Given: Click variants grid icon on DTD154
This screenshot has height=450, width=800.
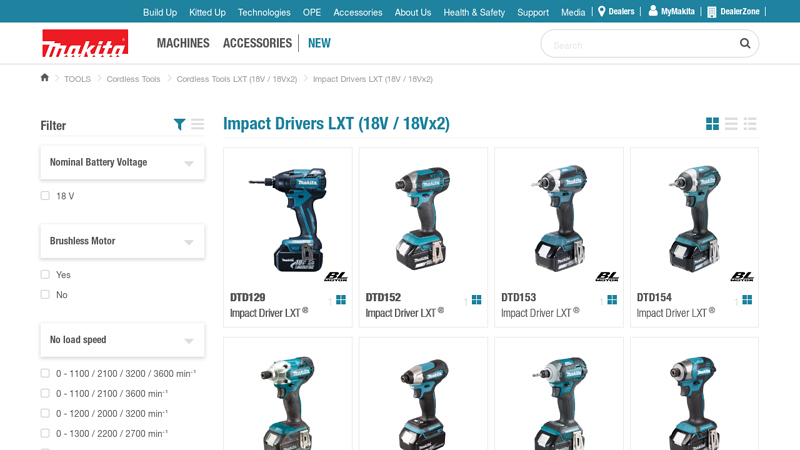Looking at the screenshot, I should coord(747,299).
